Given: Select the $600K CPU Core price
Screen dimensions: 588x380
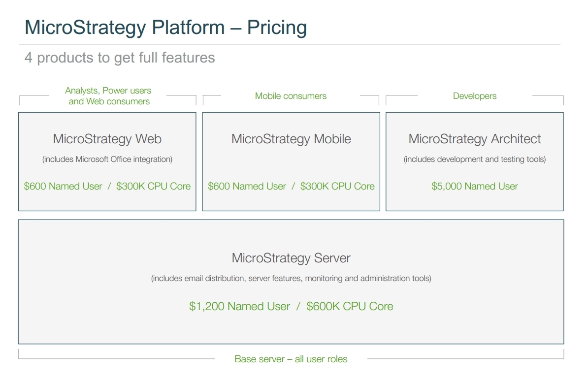Looking at the screenshot, I should (x=350, y=306).
